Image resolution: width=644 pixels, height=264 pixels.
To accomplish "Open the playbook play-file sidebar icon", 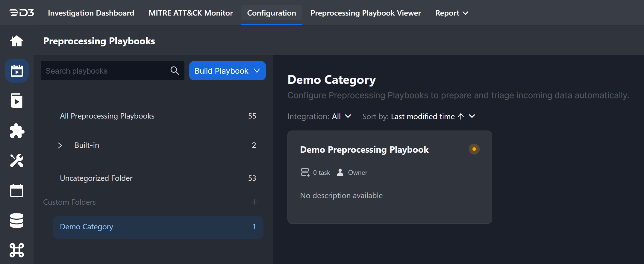I will 17,101.
